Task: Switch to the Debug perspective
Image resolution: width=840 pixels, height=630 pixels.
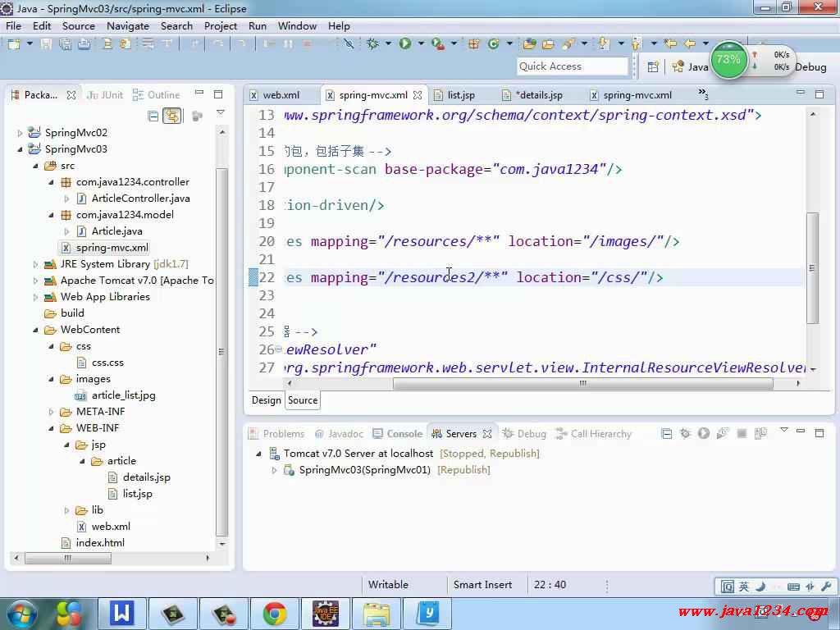Action: pos(810,67)
